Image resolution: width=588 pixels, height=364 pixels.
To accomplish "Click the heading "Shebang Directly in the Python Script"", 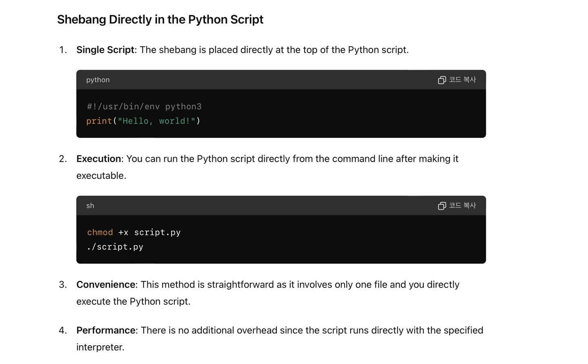I will pos(160,19).
